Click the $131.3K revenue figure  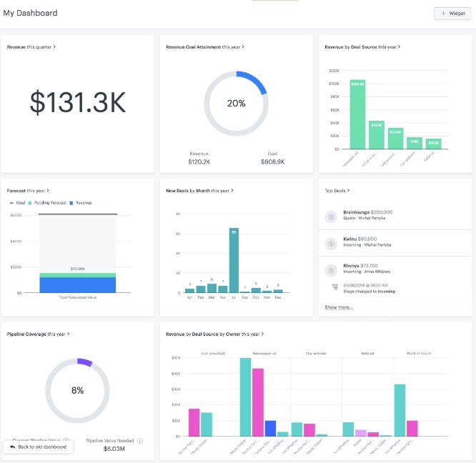pyautogui.click(x=78, y=102)
